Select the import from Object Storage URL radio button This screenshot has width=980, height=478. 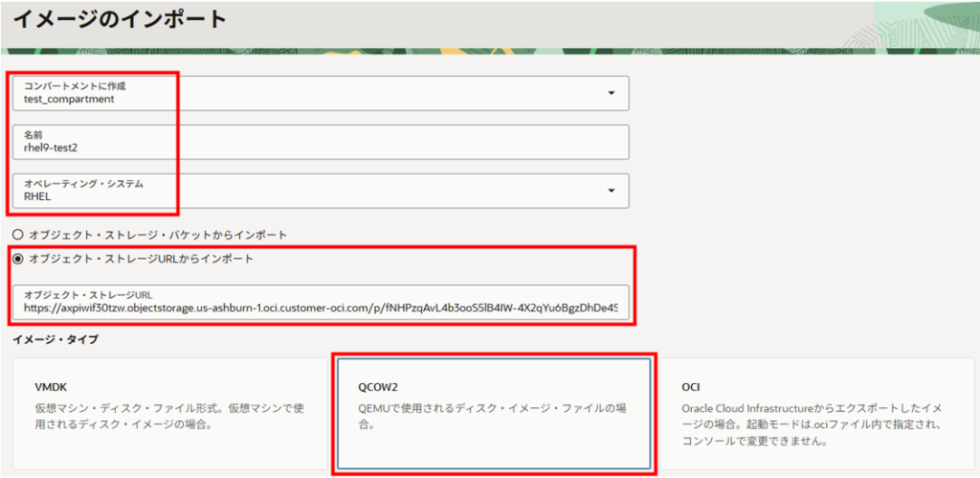click(x=17, y=259)
